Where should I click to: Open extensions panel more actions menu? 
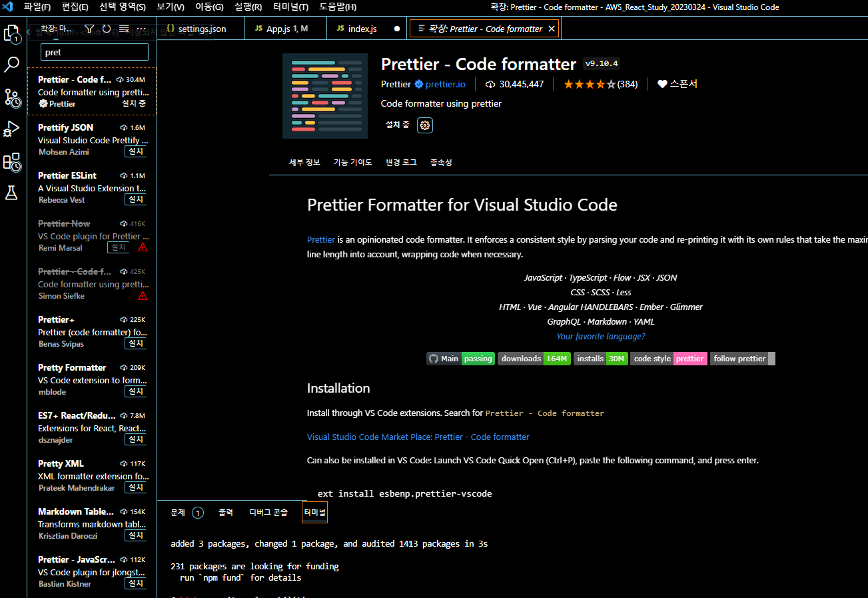[141, 29]
